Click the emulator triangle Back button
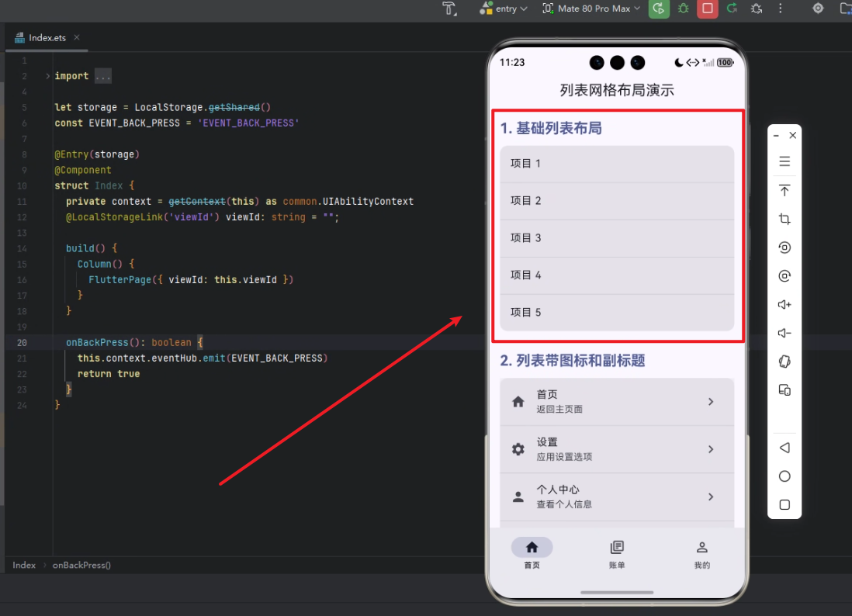The image size is (852, 616). (784, 448)
